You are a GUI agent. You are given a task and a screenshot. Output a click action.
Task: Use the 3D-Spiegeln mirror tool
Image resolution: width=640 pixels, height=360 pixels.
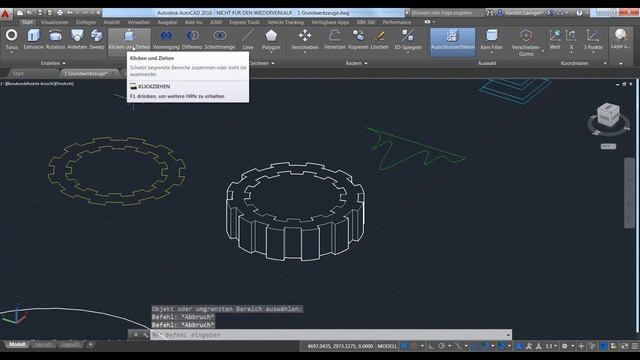(x=408, y=39)
